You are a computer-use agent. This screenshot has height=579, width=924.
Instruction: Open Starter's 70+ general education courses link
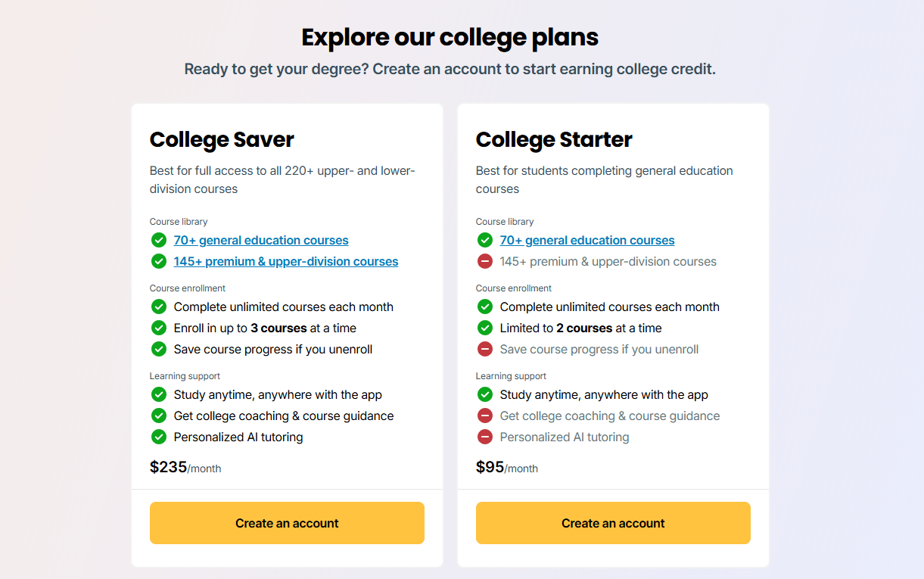[587, 240]
